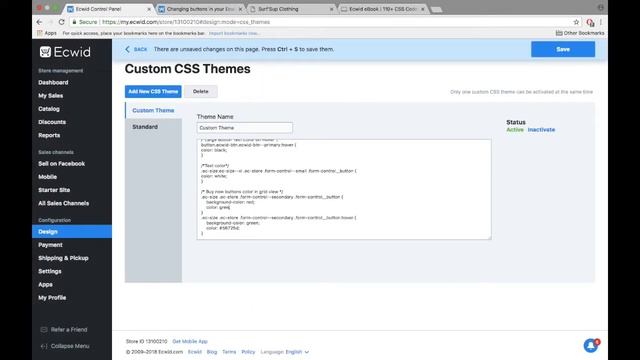Switch to the Changing buttons tab
The height and width of the screenshot is (360, 640).
click(x=200, y=9)
